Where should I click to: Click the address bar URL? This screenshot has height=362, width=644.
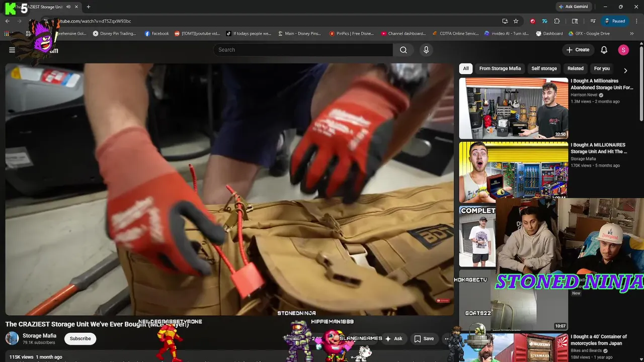coord(96,21)
